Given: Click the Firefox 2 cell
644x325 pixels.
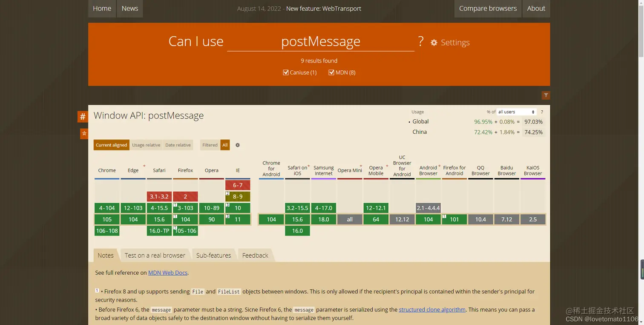Looking at the screenshot, I should click(x=185, y=197).
